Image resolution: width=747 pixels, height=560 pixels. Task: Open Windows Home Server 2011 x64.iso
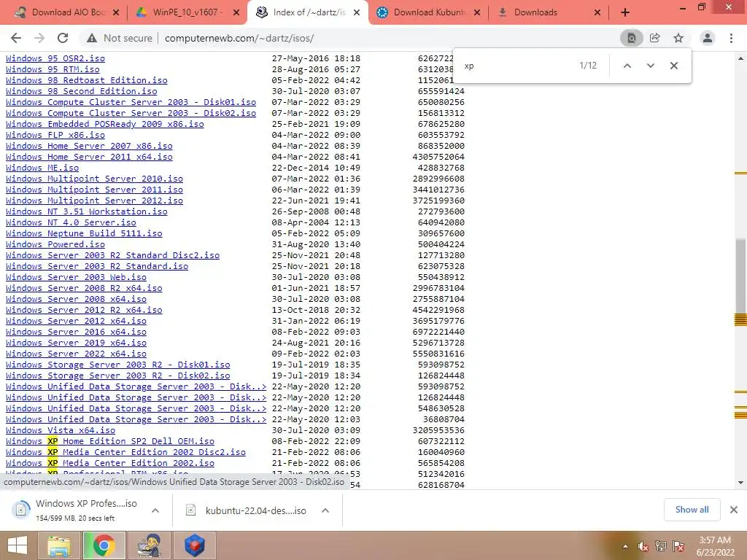pos(89,157)
